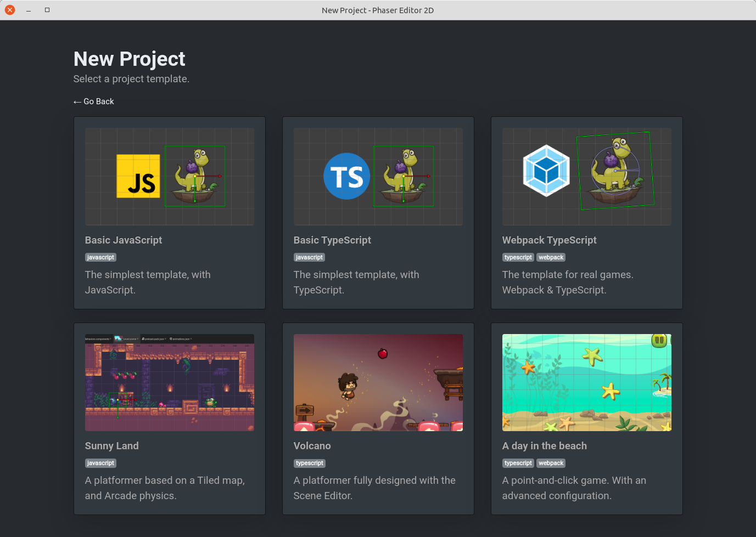Click the green pill icon atop the beach preview
This screenshot has width=756, height=537.
pos(658,340)
